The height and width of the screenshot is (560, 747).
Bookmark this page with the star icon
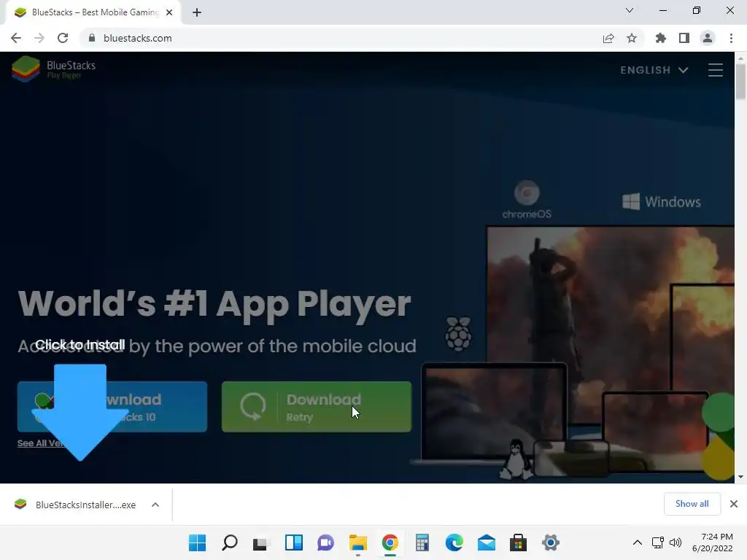click(632, 38)
